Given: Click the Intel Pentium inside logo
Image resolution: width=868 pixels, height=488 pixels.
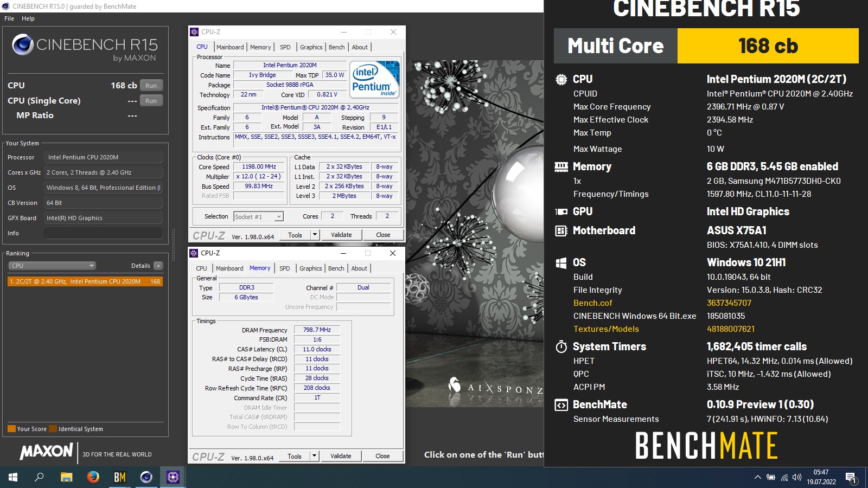Looking at the screenshot, I should (x=375, y=79).
